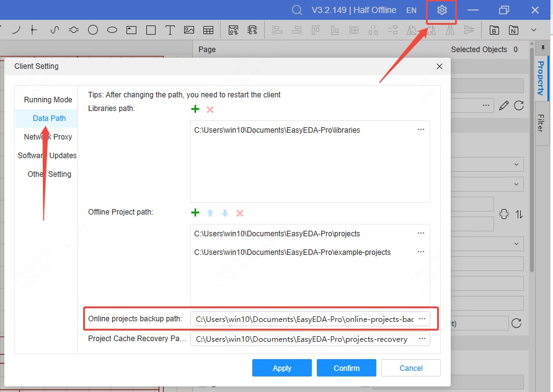Open the B folder toolbar icon
Screen dimensions: 553x392
[494, 30]
